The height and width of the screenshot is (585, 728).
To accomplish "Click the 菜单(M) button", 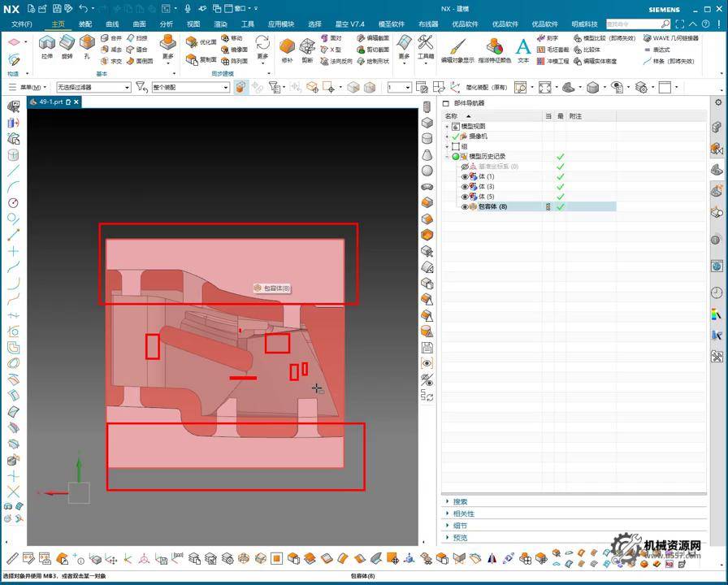I will pos(32,87).
